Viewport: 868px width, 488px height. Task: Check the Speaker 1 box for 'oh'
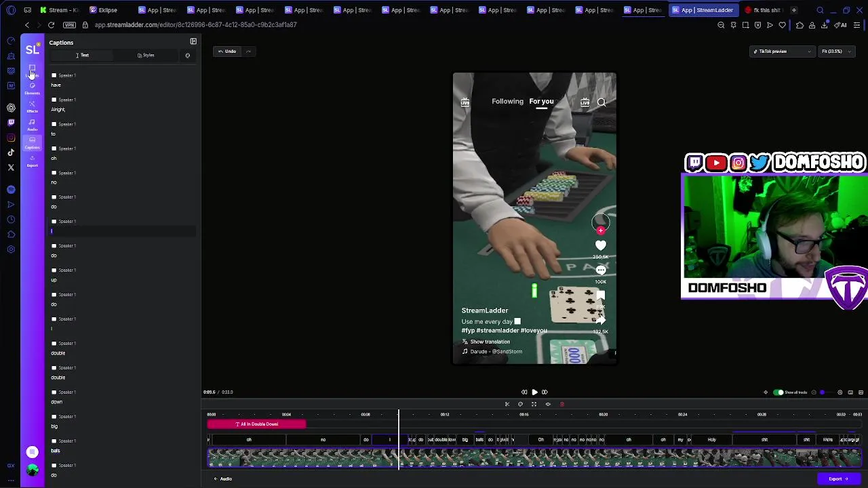[54, 148]
